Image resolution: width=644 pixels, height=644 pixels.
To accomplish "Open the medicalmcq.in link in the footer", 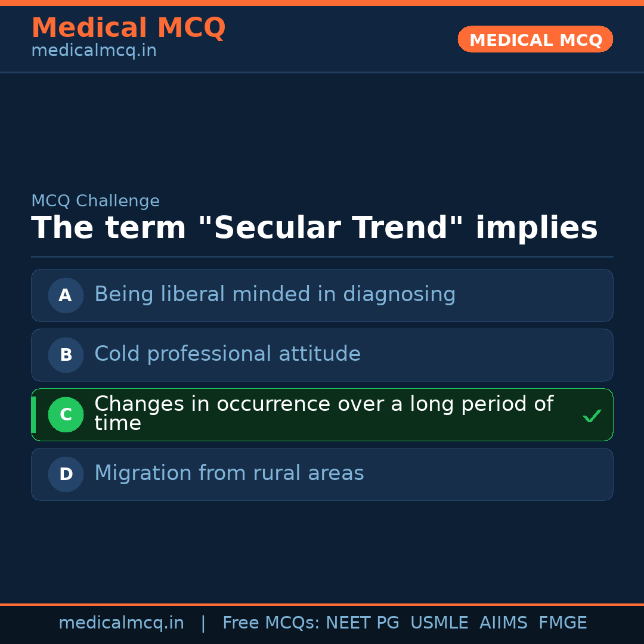I will pos(121,623).
